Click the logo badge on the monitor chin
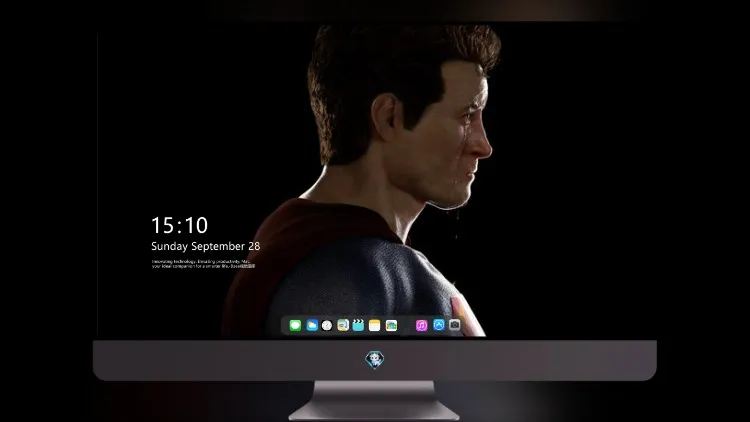Image resolution: width=750 pixels, height=422 pixels. tap(375, 360)
